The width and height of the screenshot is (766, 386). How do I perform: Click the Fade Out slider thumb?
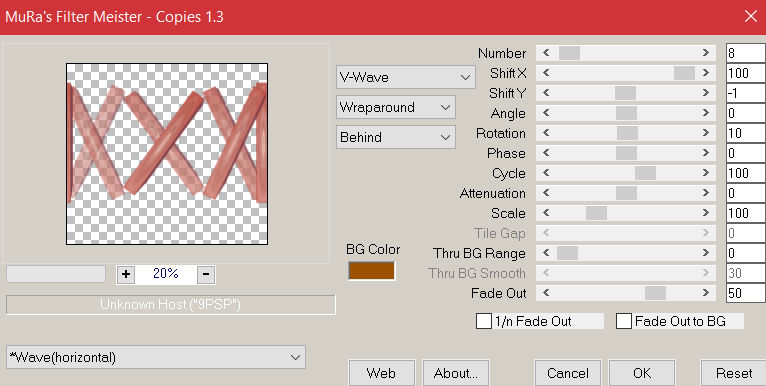(655, 293)
